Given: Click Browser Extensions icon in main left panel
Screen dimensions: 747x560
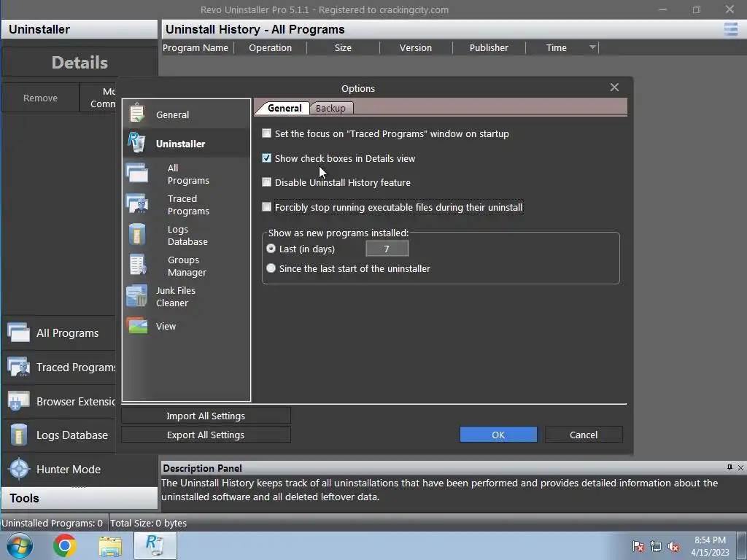Looking at the screenshot, I should coord(18,401).
